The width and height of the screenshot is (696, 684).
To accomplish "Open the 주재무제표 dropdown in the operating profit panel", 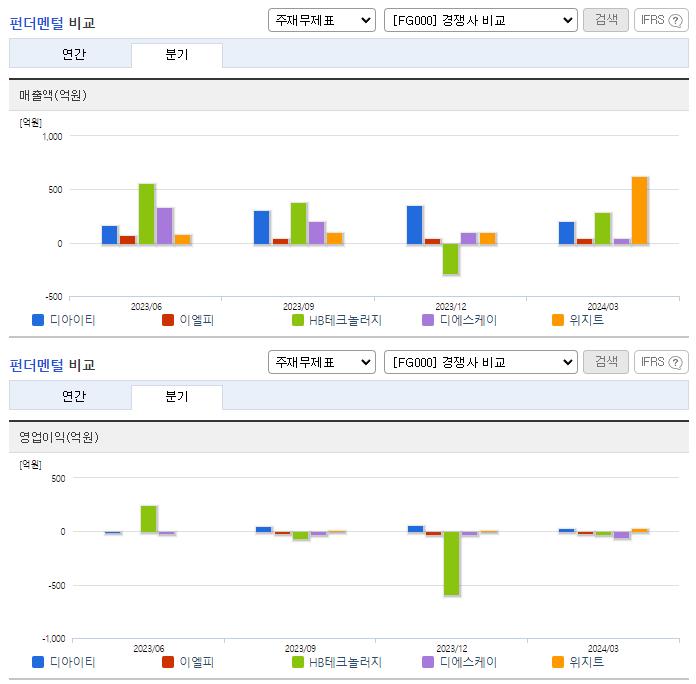I will point(322,362).
